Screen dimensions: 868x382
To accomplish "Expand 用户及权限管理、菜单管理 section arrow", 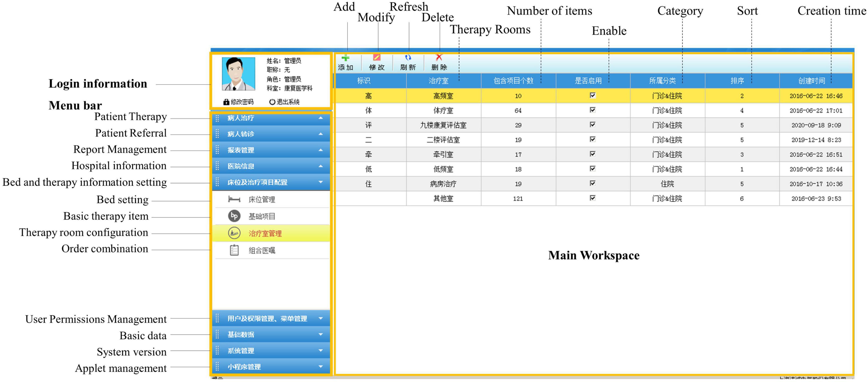I will click(320, 318).
